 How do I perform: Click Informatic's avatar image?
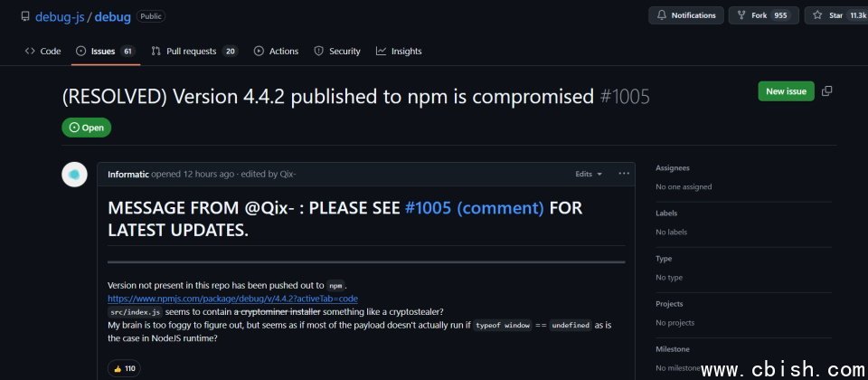(x=74, y=175)
